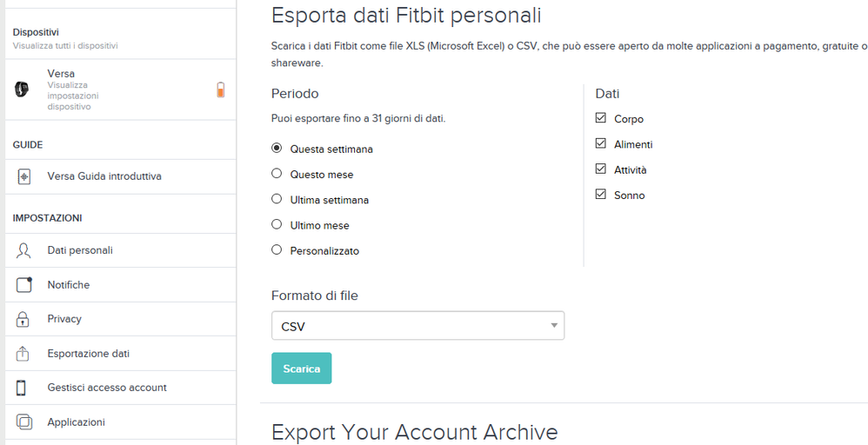Open Versa Guida introduttiva guide icon
Image resolution: width=868 pixels, height=445 pixels.
23,176
